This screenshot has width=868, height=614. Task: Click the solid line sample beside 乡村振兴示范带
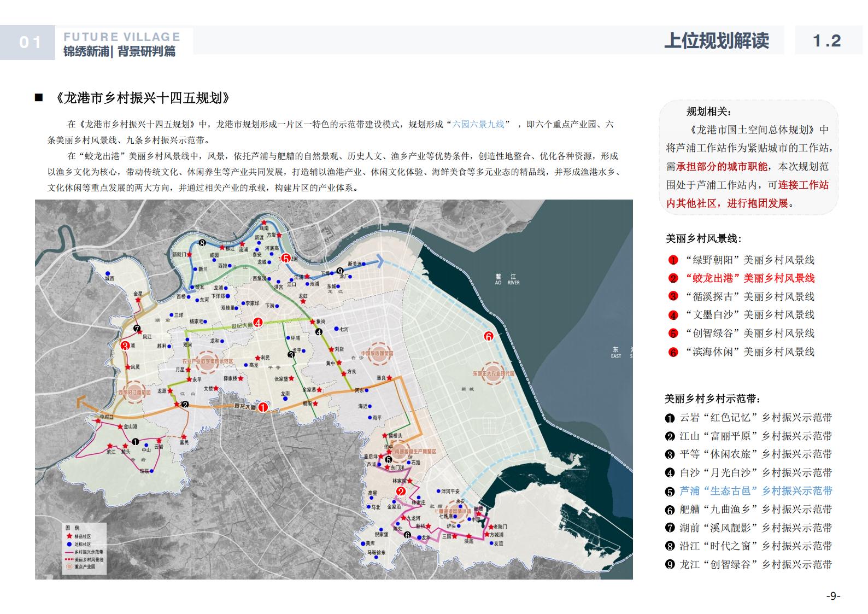point(68,552)
